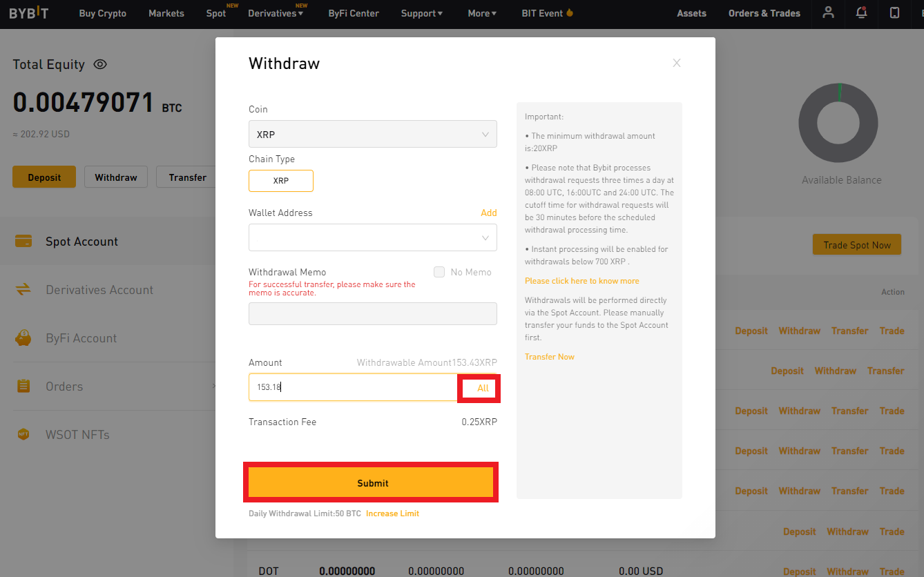Click the Transfer Now link
Screen dimensions: 924x577
(x=550, y=357)
